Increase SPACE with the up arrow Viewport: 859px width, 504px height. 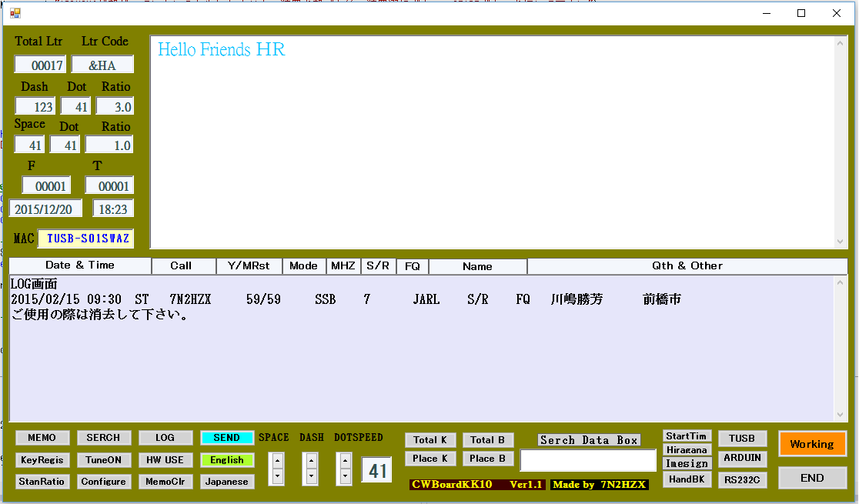(278, 461)
